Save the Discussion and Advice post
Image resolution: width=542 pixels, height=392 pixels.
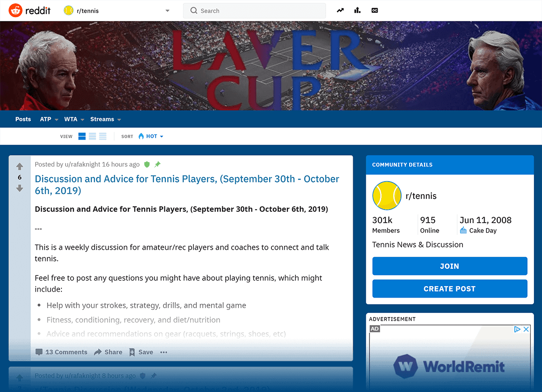[x=141, y=352]
